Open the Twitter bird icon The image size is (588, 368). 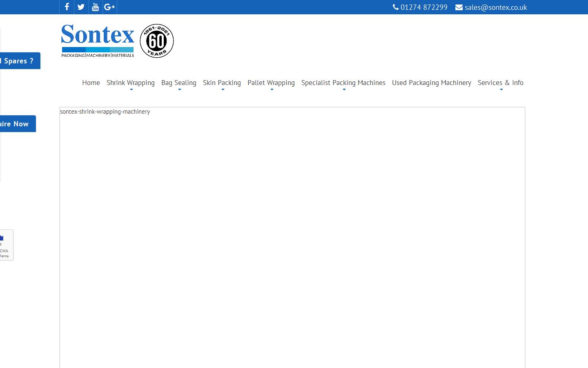pos(80,7)
